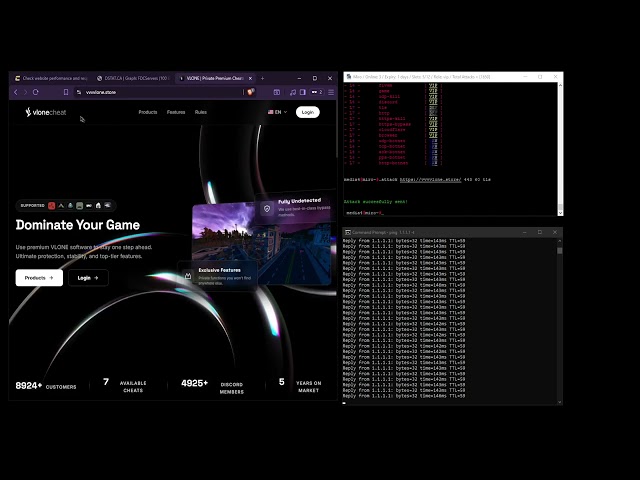Viewport: 640px width, 480px height.
Task: Go back in the browser
Action: pos(16,92)
